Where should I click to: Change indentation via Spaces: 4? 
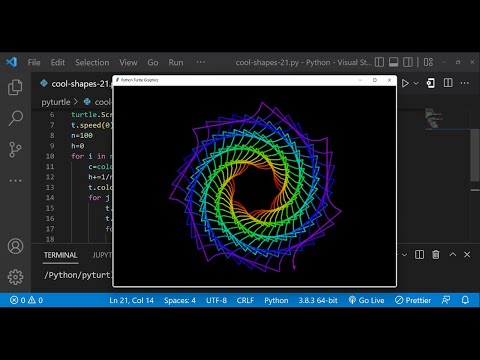point(180,300)
